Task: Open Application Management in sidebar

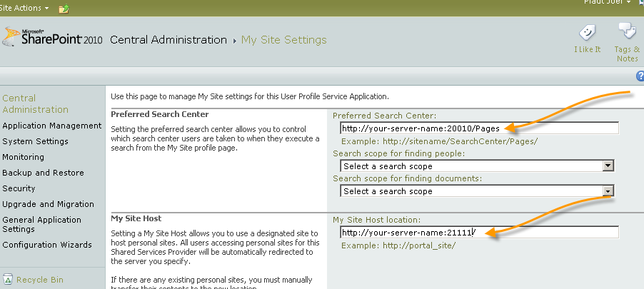Action: coord(51,126)
